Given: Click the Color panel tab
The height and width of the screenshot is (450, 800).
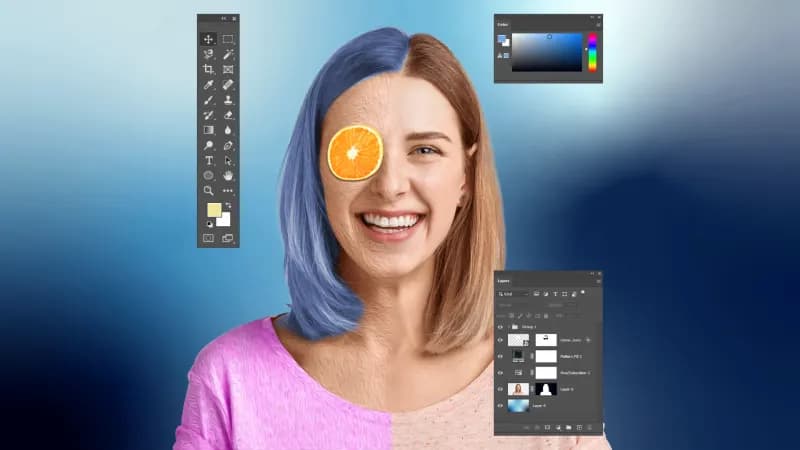Looking at the screenshot, I should pyautogui.click(x=503, y=26).
